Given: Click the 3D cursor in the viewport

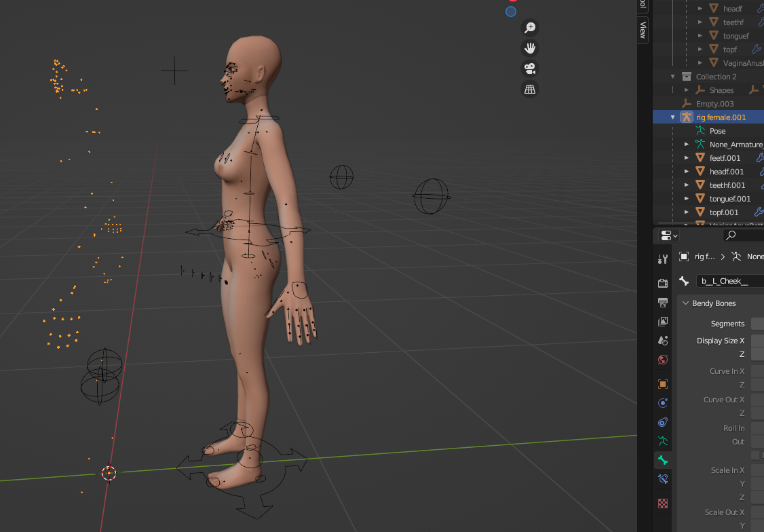Looking at the screenshot, I should pyautogui.click(x=109, y=473).
